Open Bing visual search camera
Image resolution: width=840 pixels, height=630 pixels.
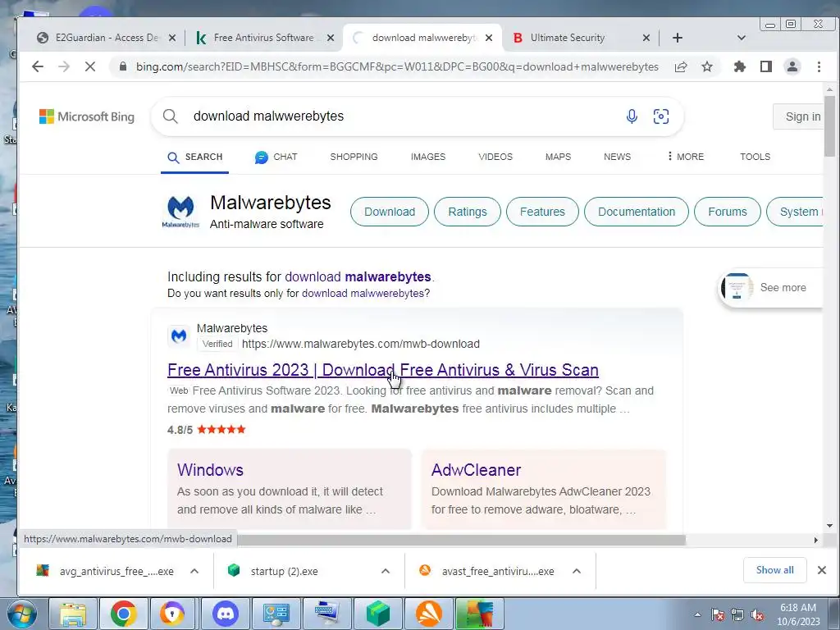pos(661,116)
